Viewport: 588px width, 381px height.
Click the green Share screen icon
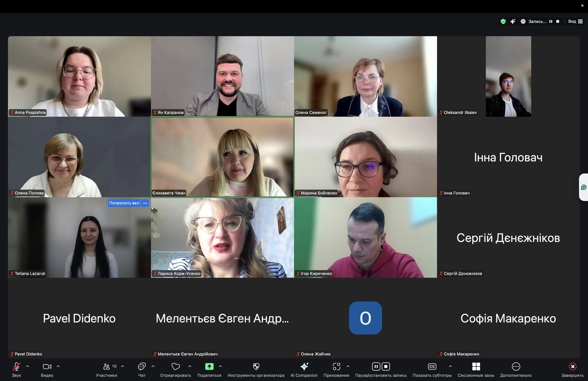point(209,367)
